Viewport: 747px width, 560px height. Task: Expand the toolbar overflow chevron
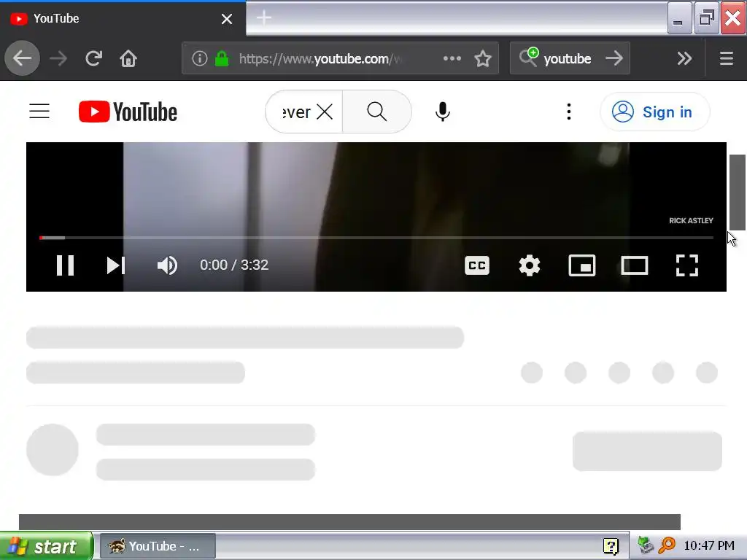tap(684, 58)
